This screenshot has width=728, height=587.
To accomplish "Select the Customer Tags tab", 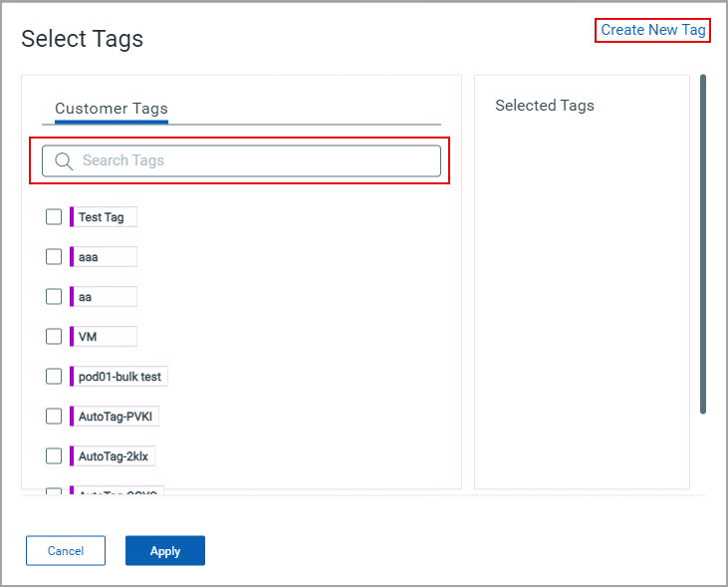I will [112, 109].
